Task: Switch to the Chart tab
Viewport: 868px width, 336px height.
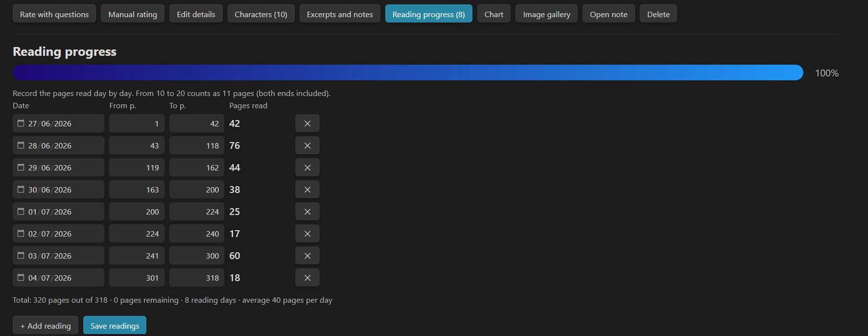Action: click(x=494, y=14)
